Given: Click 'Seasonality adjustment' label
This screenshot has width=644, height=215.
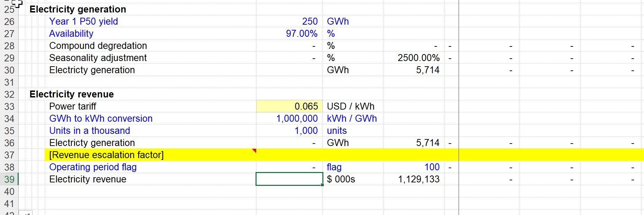Looking at the screenshot, I should 98,58.
